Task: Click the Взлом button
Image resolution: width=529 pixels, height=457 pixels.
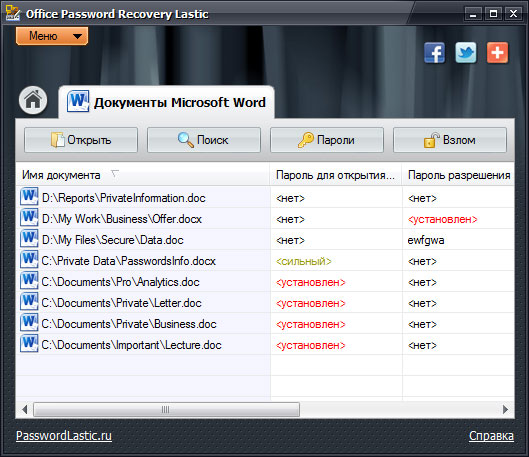Action: (450, 140)
